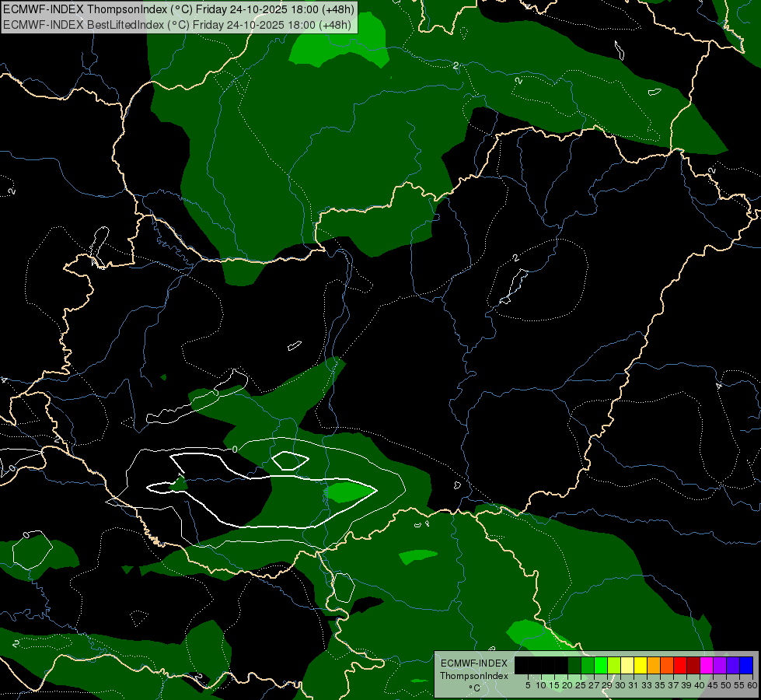Click the magenta 40-45 legend swatch
This screenshot has height=700, width=761.
coord(707,665)
